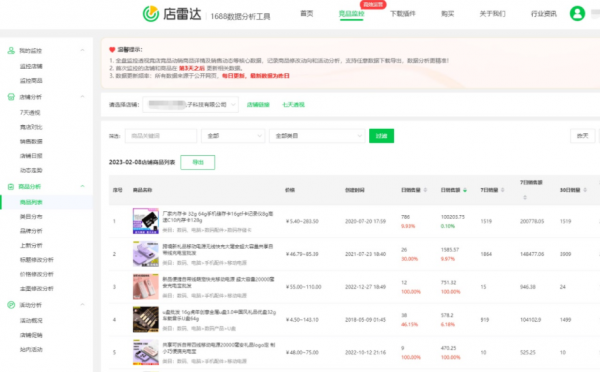
Task: Click the 商品名称 column header
Action: pyautogui.click(x=142, y=190)
